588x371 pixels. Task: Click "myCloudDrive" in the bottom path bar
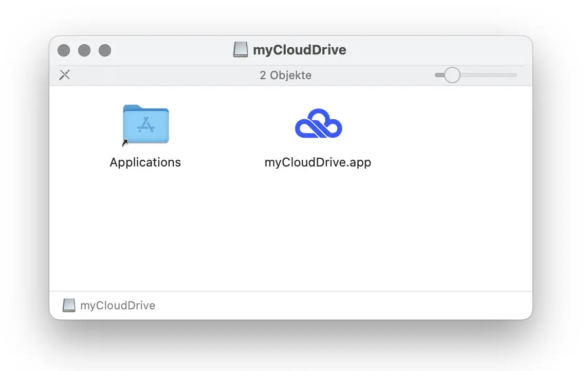(x=118, y=305)
